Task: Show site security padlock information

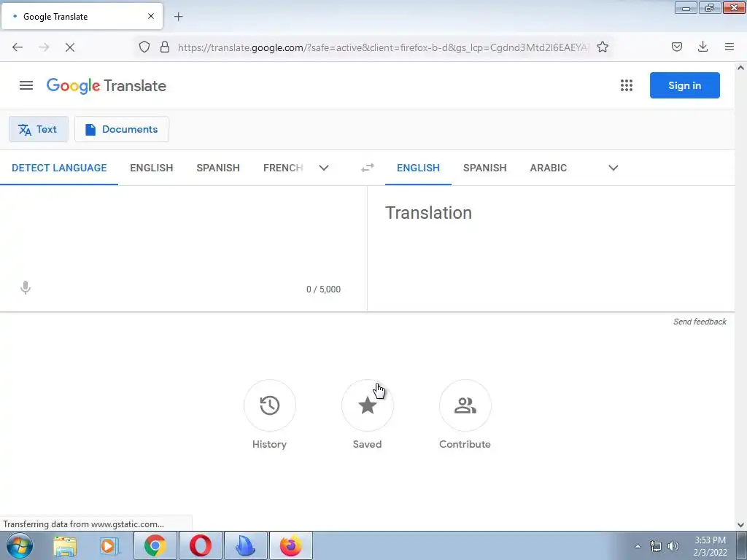Action: [x=165, y=47]
